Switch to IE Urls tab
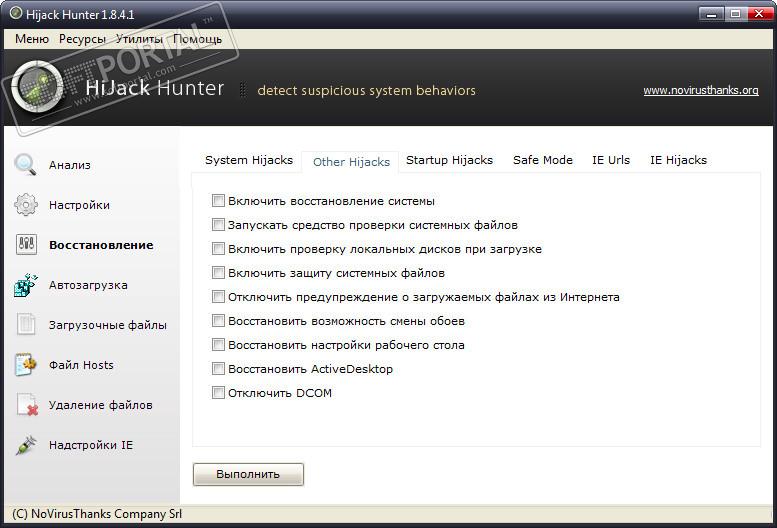Image resolution: width=777 pixels, height=528 pixels. [x=611, y=160]
